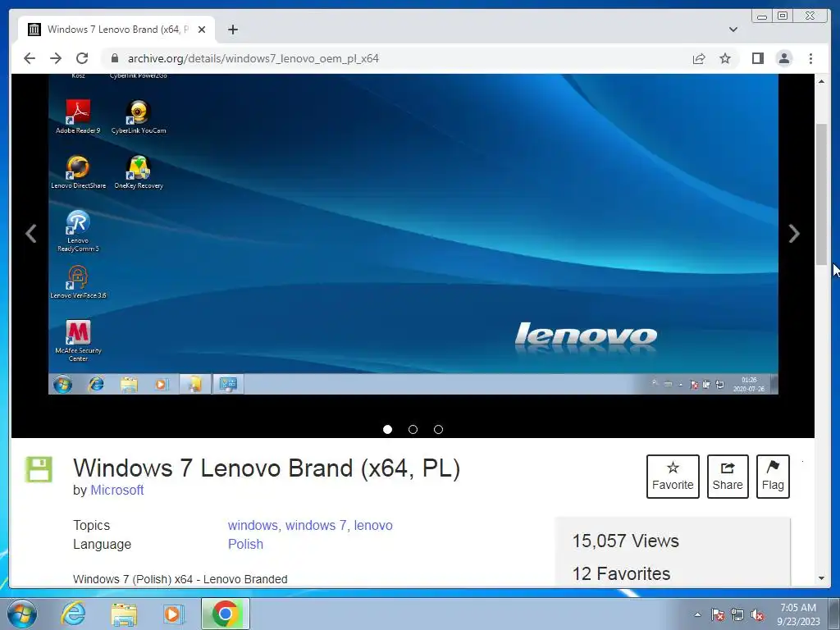Viewport: 840px width, 630px height.
Task: Click the 12 Favorites text
Action: (621, 573)
